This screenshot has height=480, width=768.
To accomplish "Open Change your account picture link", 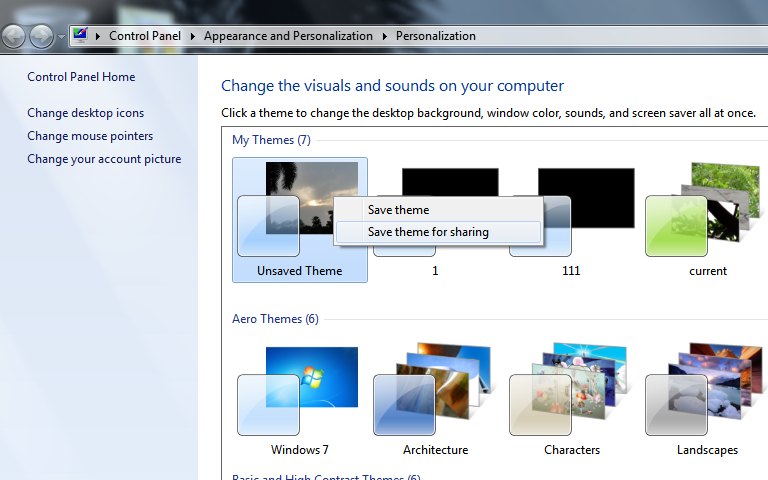I will coord(104,159).
